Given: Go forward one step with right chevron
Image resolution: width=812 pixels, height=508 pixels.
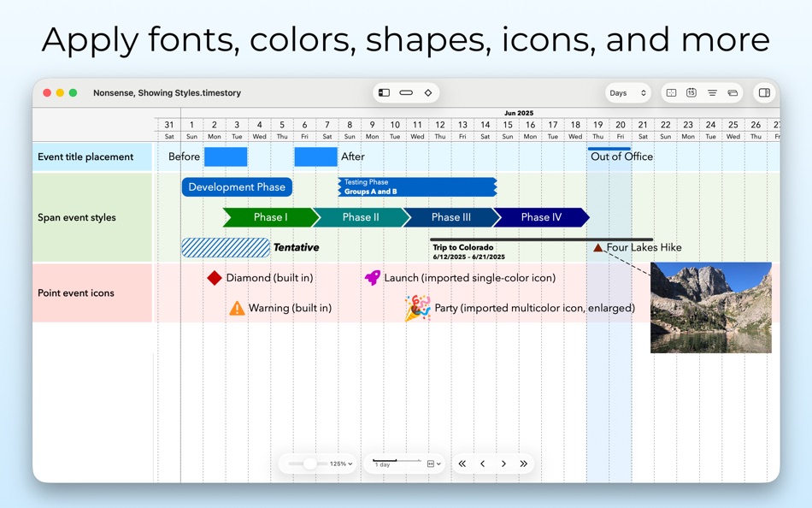Looking at the screenshot, I should click(503, 464).
